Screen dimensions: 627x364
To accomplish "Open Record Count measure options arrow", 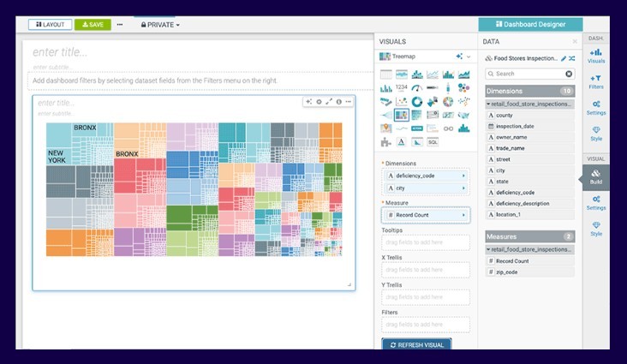I will coord(463,215).
